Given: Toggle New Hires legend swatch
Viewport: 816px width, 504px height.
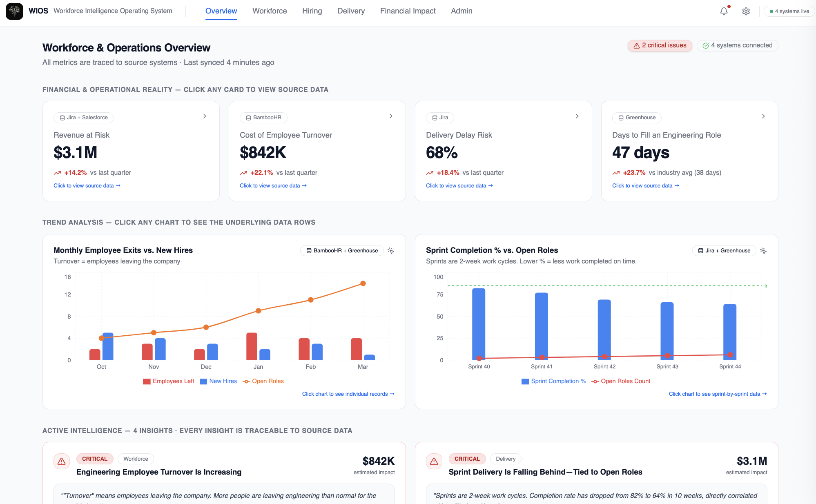Looking at the screenshot, I should pos(203,381).
